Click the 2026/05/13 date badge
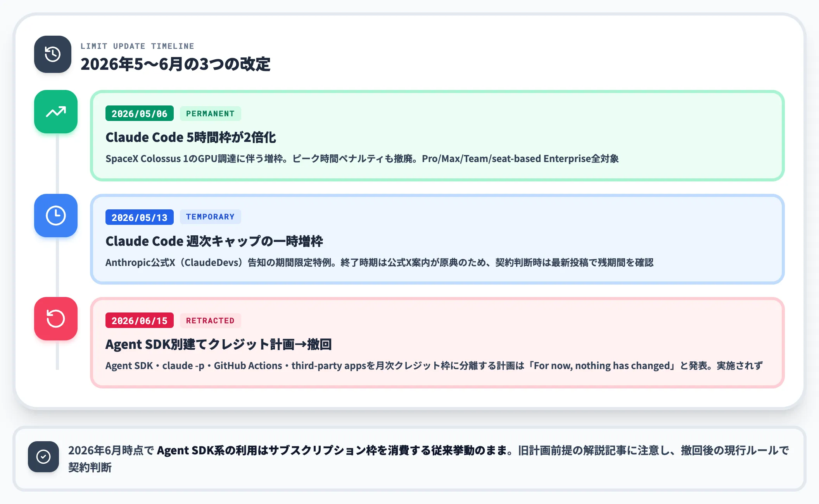The width and height of the screenshot is (819, 504). coord(140,217)
